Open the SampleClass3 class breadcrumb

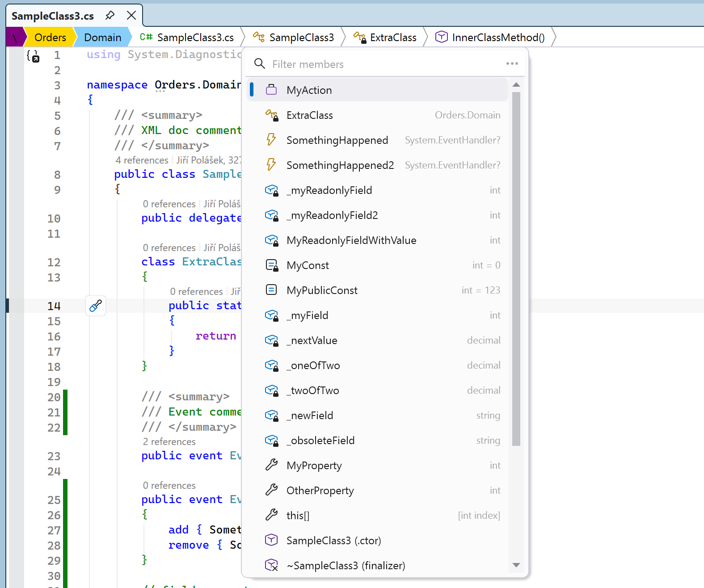pyautogui.click(x=293, y=37)
